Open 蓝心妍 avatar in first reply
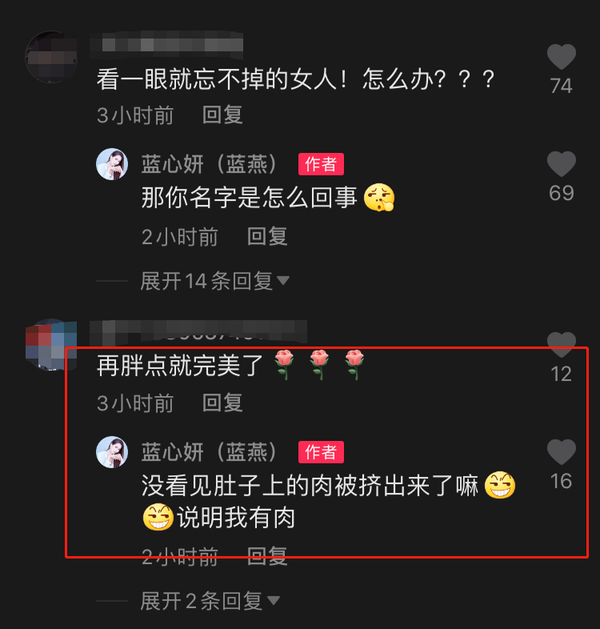600x629 pixels. (x=112, y=164)
